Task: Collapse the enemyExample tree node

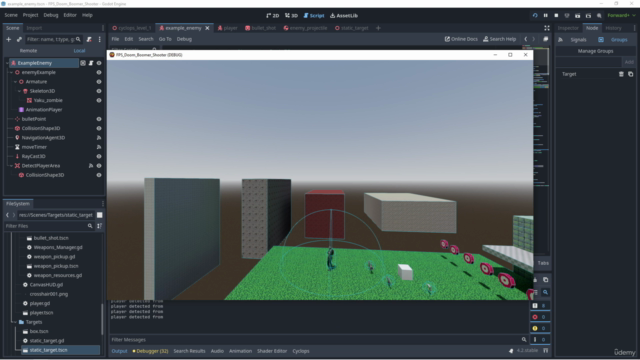Action: pos(11,72)
